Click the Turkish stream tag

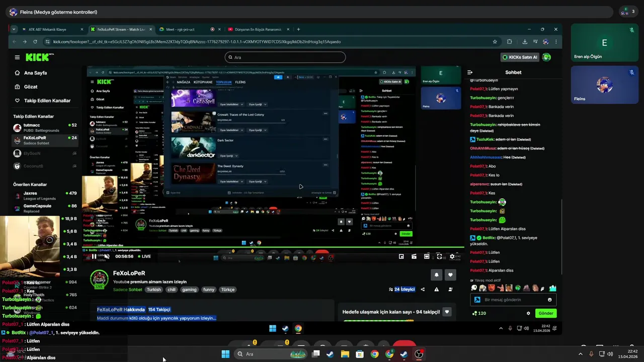pyautogui.click(x=154, y=290)
